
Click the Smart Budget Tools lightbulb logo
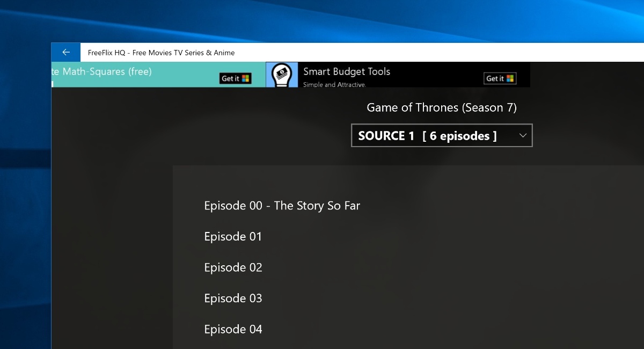pyautogui.click(x=282, y=75)
